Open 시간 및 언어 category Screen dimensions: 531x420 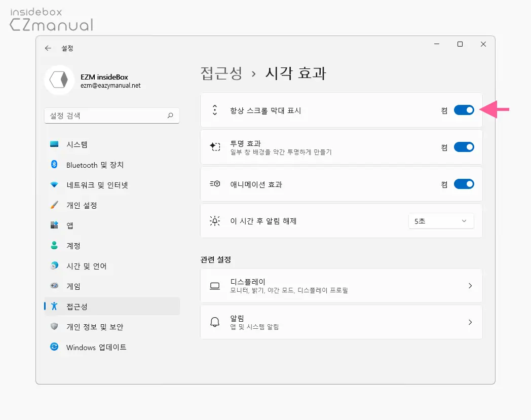112,266
